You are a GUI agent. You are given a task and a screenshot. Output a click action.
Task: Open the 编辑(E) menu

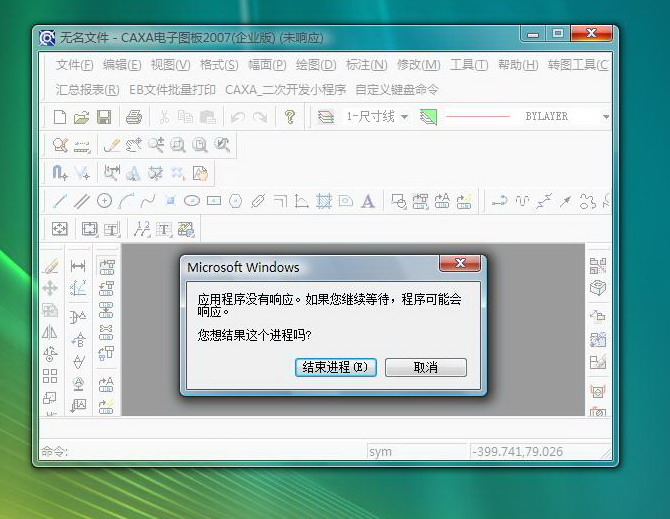122,65
